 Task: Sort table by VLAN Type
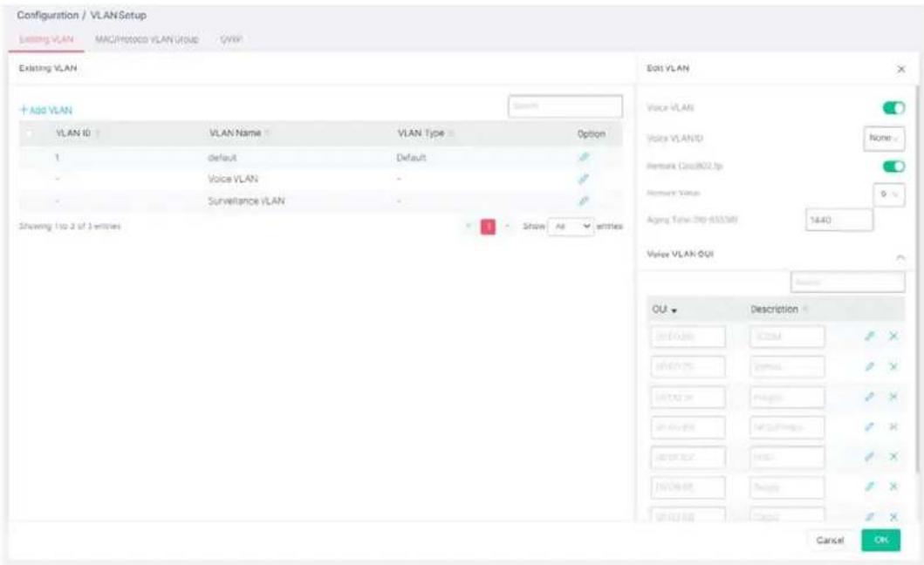[x=451, y=133]
